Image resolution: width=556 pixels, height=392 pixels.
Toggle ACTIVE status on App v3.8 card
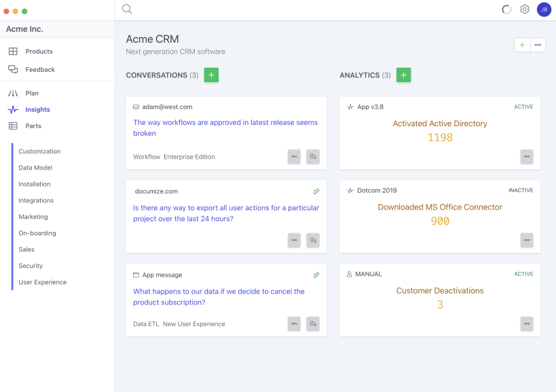tap(523, 107)
